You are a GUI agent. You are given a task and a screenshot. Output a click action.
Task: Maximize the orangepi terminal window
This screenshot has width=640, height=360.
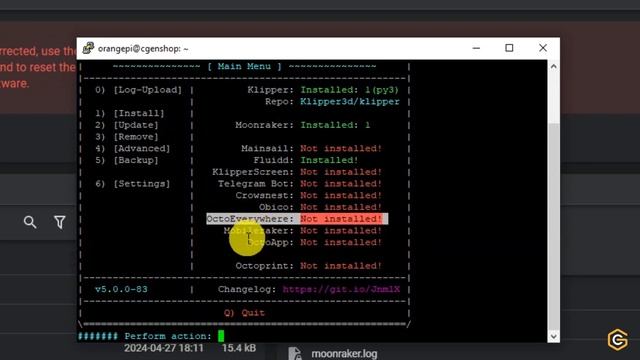(x=509, y=48)
